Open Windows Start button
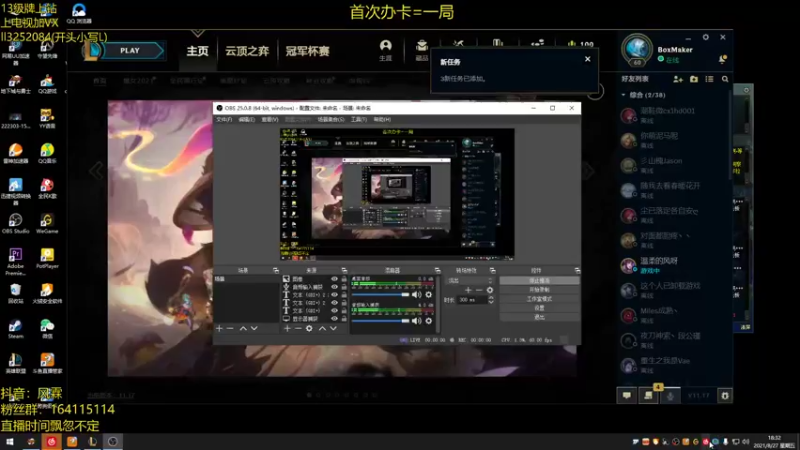The width and height of the screenshot is (800, 450). pyautogui.click(x=10, y=441)
